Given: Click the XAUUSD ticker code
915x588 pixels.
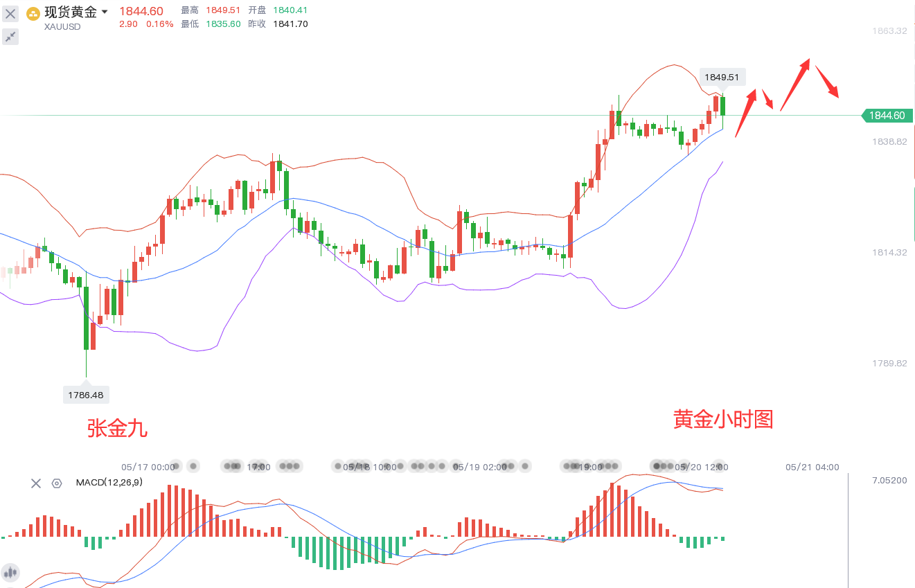Looking at the screenshot, I should tap(62, 27).
